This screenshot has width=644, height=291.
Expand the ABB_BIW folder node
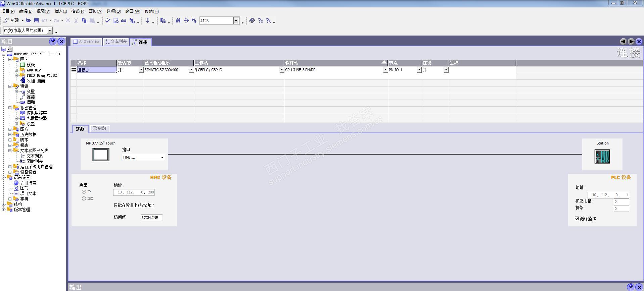(x=16, y=70)
